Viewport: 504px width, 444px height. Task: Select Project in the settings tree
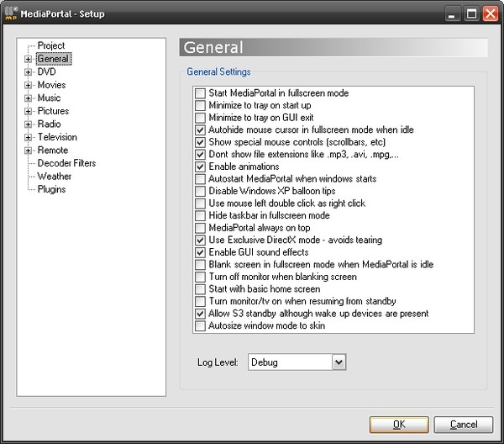51,45
